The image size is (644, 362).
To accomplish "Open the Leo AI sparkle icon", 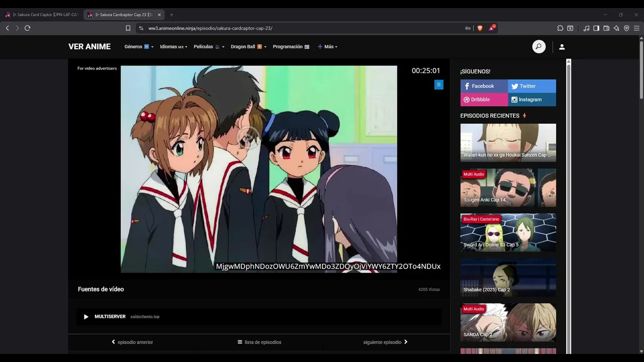I will pyautogui.click(x=616, y=28).
